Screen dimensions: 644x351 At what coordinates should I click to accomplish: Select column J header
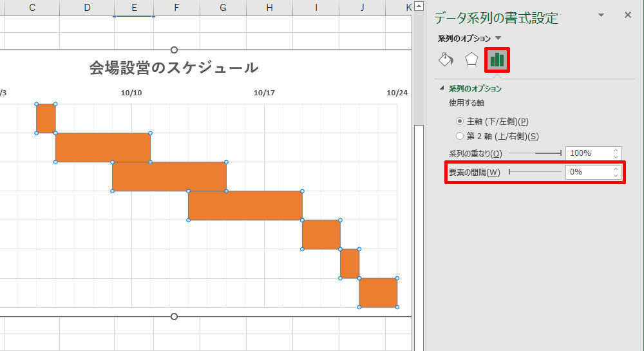[362, 7]
